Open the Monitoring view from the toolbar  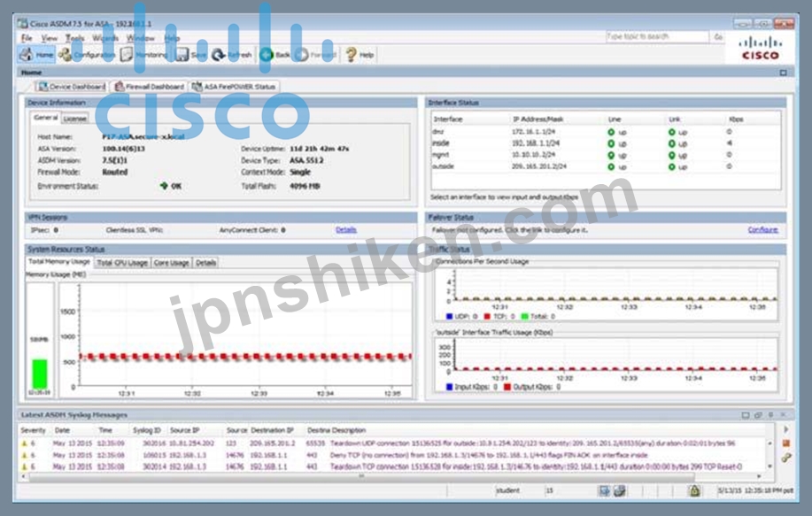click(143, 54)
